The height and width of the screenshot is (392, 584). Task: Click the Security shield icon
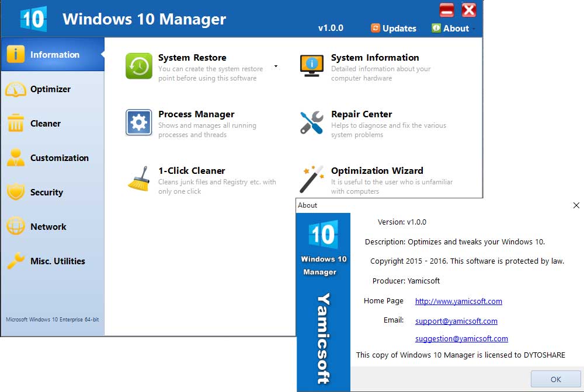[x=16, y=192]
